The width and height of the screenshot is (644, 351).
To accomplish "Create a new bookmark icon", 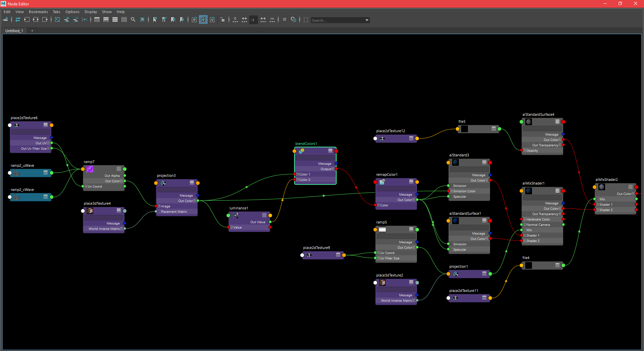I will coord(155,19).
